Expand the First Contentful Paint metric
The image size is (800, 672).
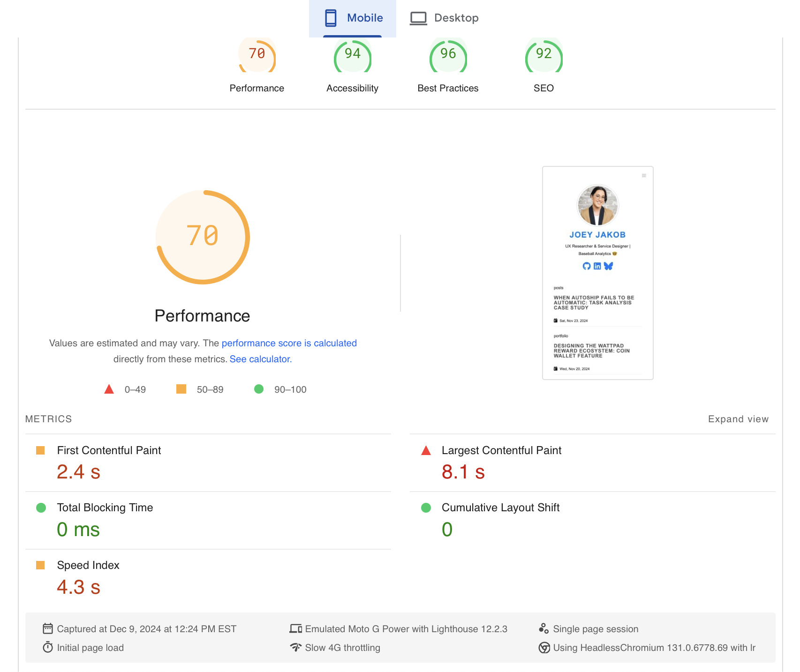click(x=109, y=450)
